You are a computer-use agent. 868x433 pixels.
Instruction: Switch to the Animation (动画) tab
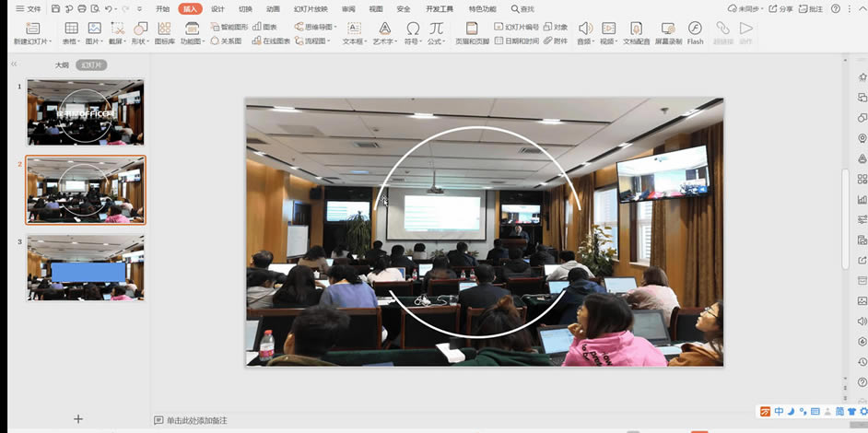(x=273, y=8)
